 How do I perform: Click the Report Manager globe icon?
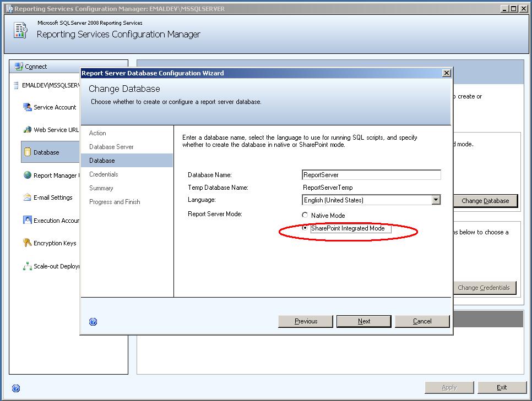[x=27, y=175]
